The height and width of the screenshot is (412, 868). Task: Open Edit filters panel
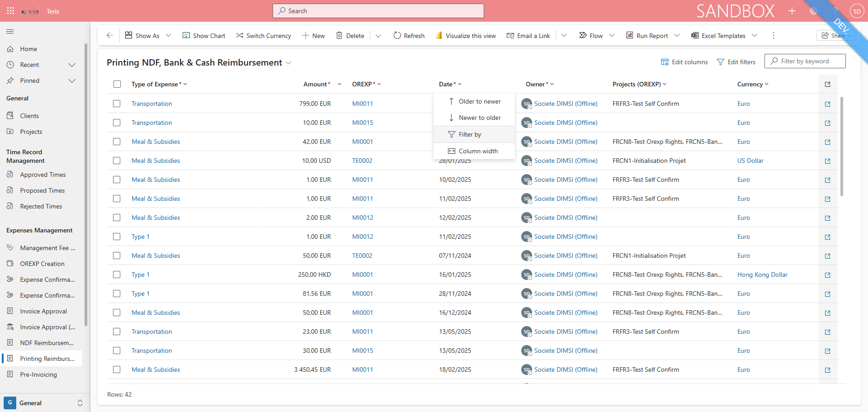point(736,62)
